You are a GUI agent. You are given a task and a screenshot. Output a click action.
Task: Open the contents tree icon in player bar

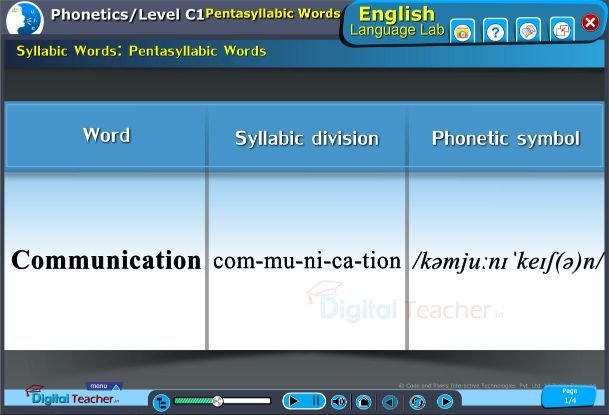161,402
